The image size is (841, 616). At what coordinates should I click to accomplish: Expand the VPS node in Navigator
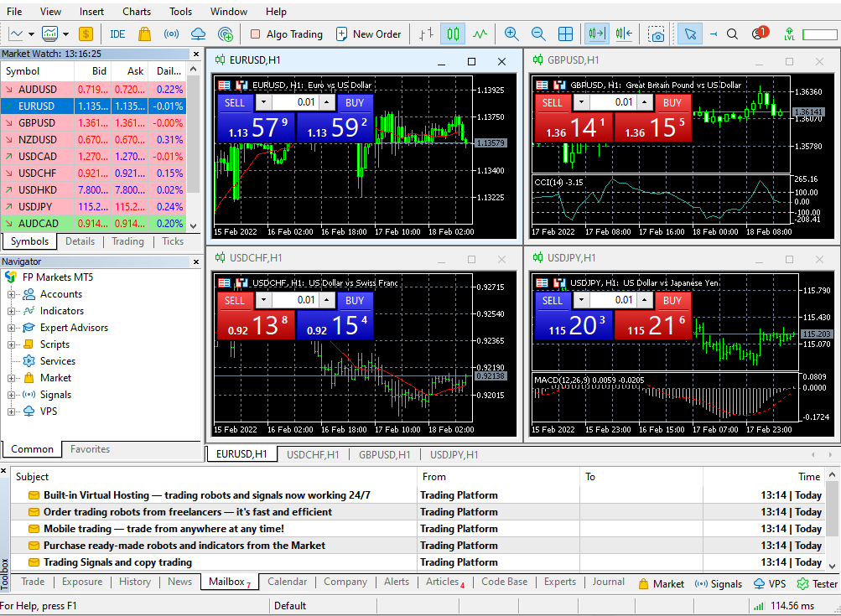click(11, 412)
